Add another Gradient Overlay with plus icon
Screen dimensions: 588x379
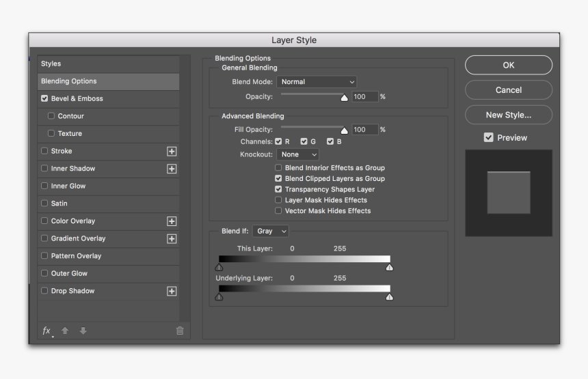coord(172,239)
